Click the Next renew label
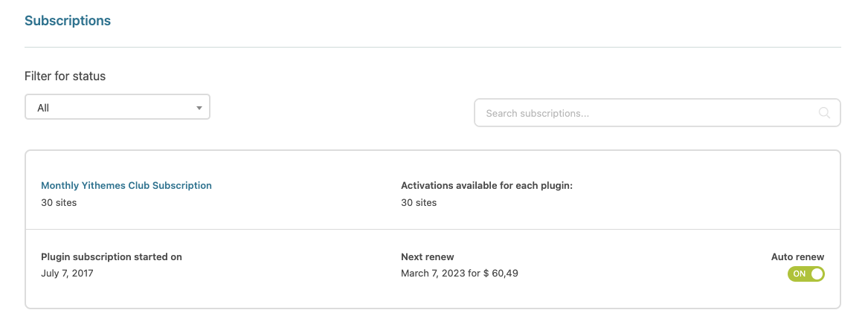 point(428,257)
